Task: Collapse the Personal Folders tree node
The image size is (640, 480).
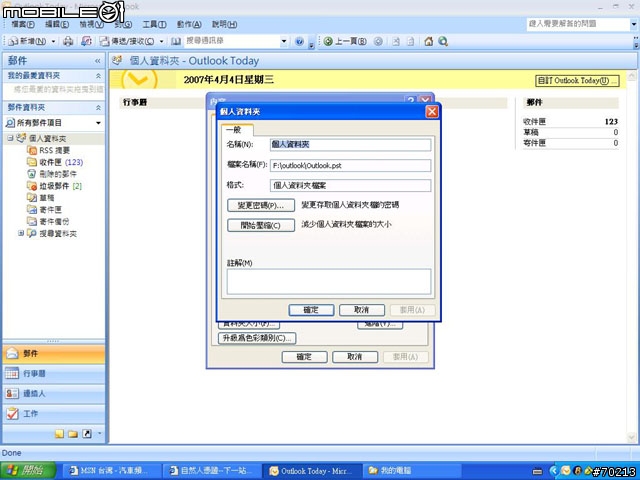Action: point(10,138)
